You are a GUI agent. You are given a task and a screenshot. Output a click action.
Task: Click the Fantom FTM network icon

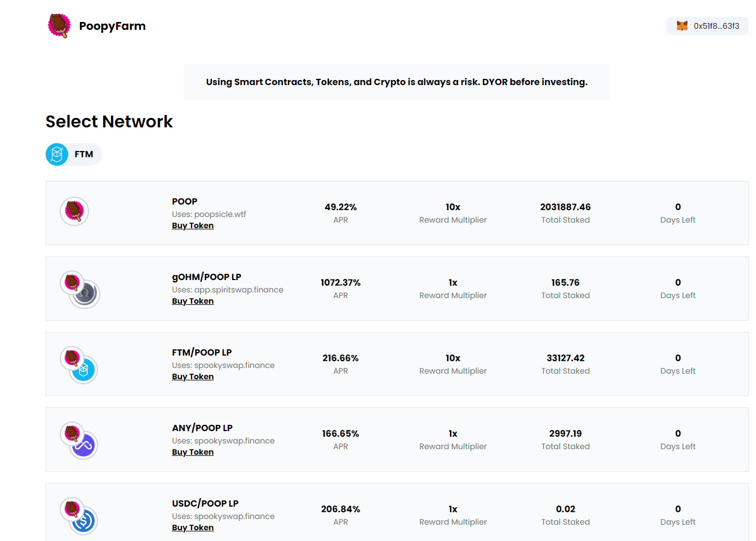[57, 154]
